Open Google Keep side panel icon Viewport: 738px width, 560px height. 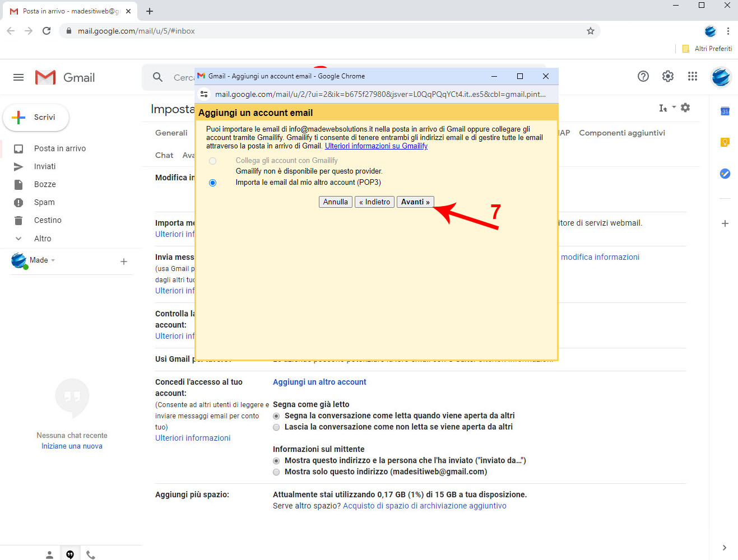pos(725,142)
